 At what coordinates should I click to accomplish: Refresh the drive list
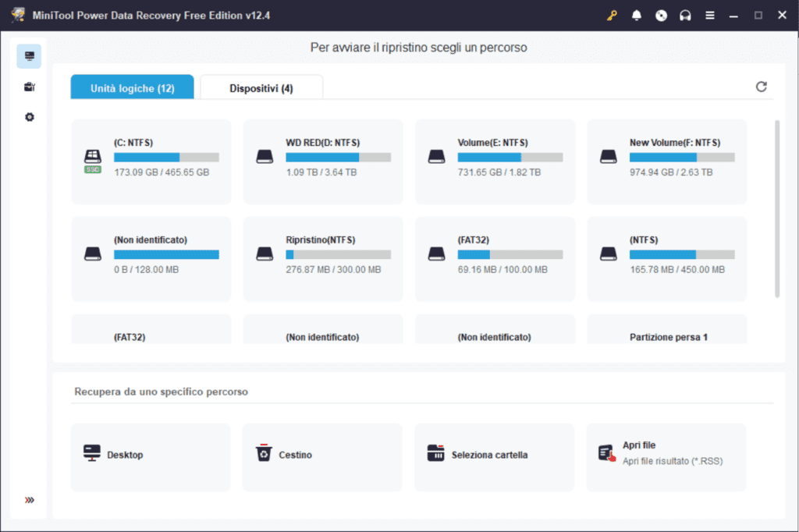point(762,87)
